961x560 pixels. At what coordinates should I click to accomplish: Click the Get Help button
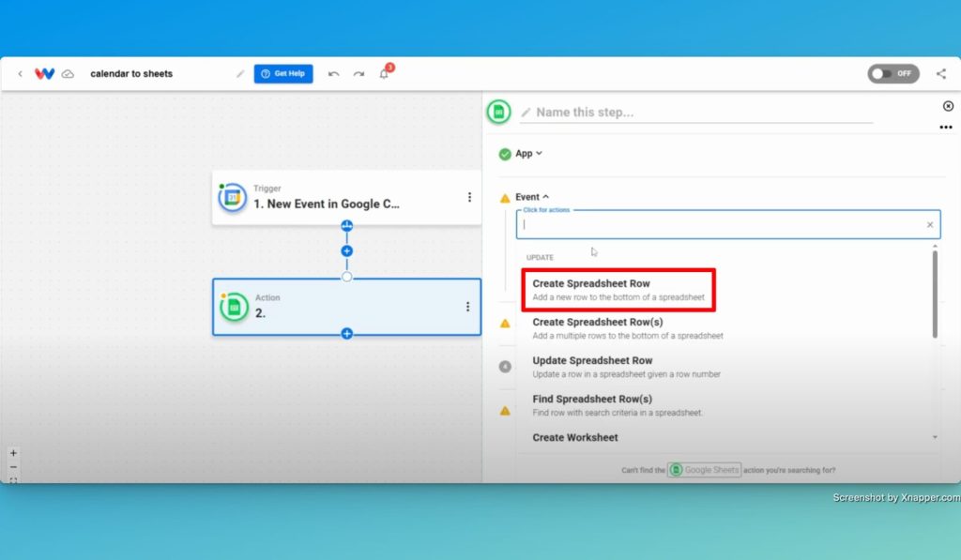[283, 73]
